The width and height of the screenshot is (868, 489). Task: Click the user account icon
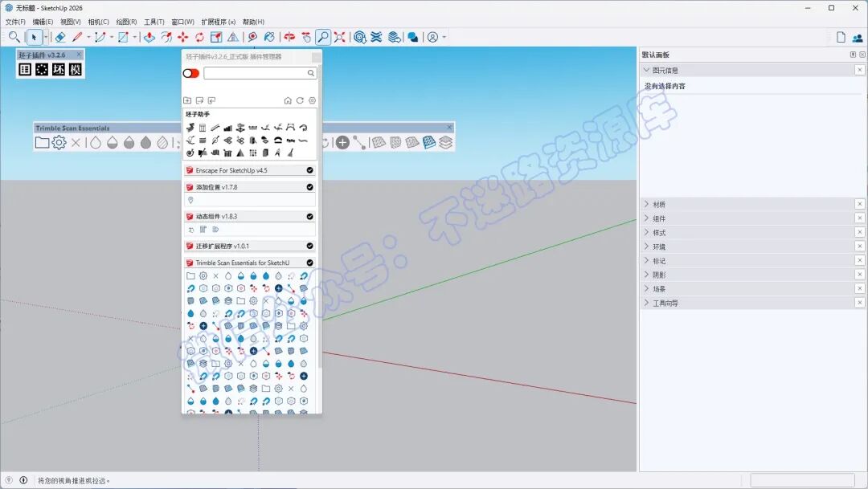click(433, 37)
